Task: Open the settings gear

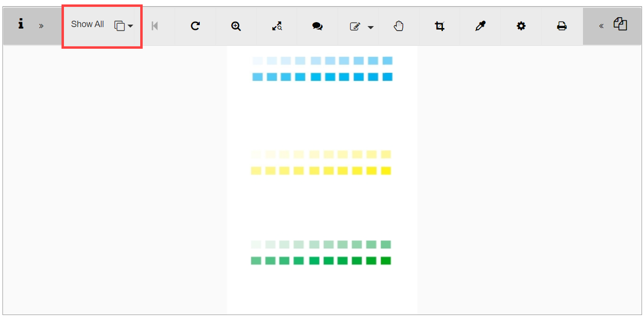Action: (x=521, y=27)
